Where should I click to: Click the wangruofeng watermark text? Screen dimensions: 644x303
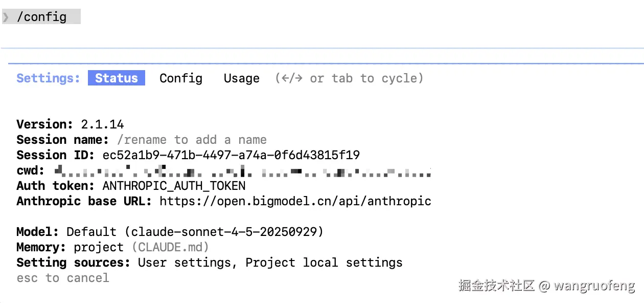coord(594,286)
